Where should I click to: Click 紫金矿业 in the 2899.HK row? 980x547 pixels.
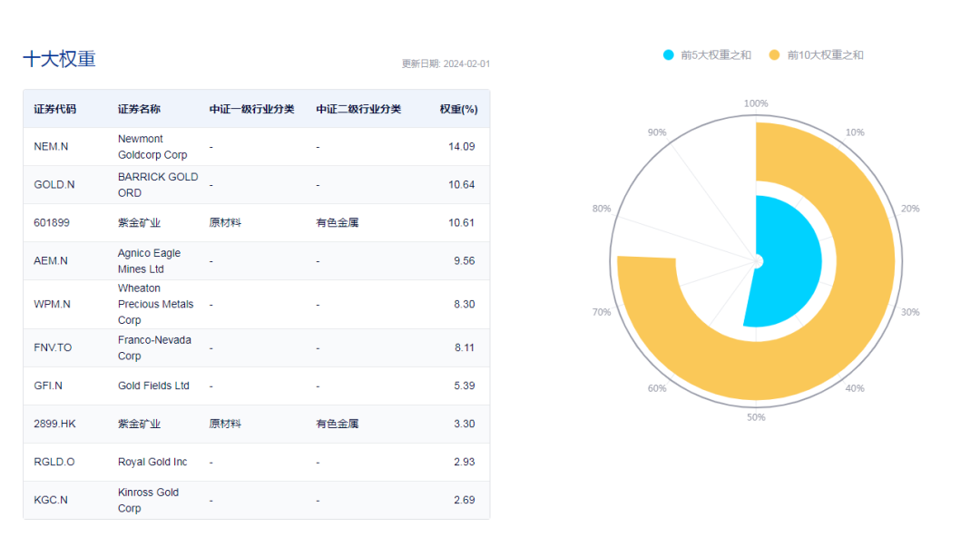click(140, 424)
